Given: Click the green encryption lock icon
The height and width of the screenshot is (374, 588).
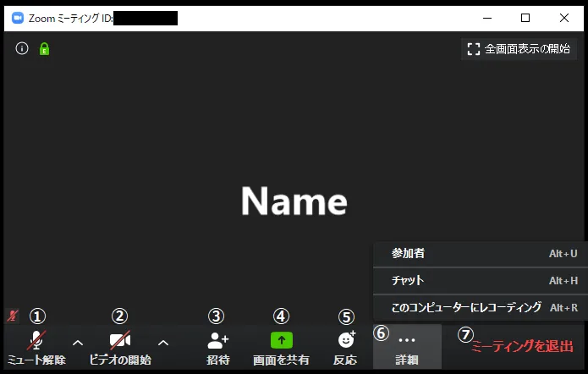Looking at the screenshot, I should point(44,49).
